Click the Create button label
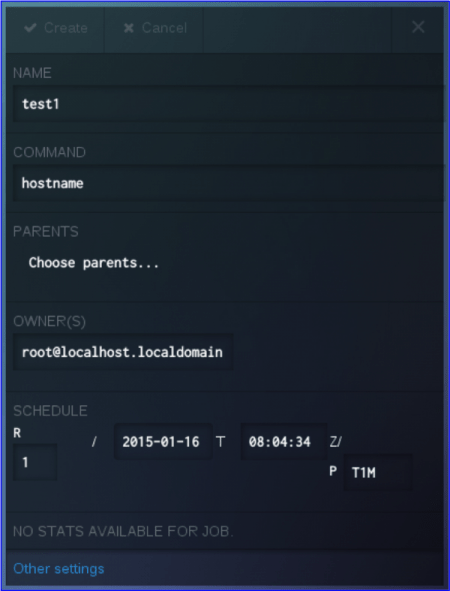Screen dimensions: 450x591 click(x=66, y=28)
